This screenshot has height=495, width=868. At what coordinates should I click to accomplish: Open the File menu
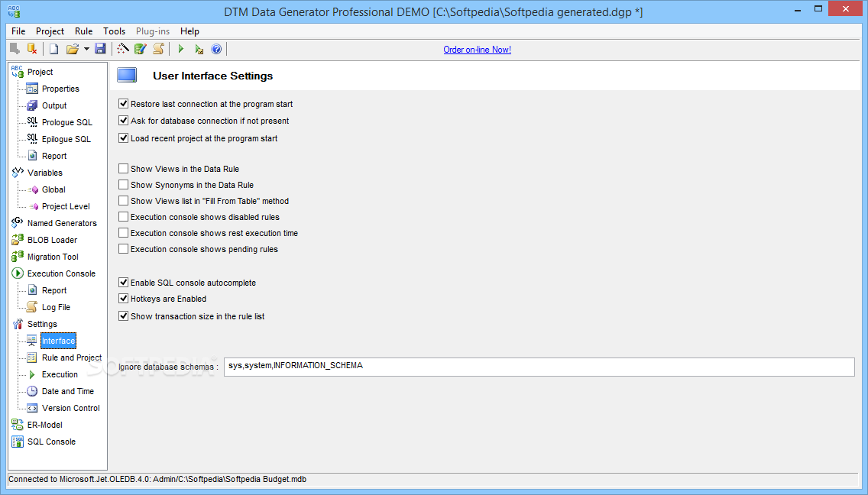[x=18, y=31]
